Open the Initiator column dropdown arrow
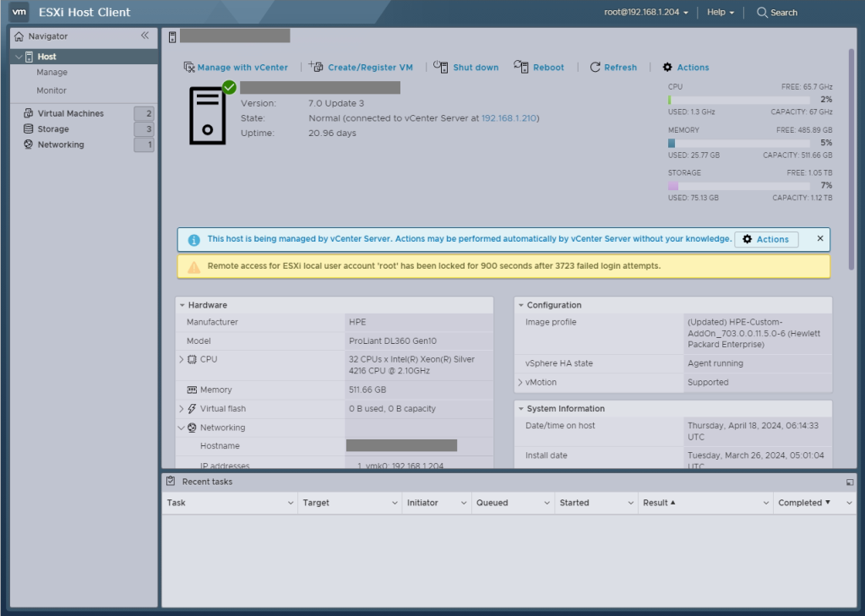This screenshot has width=865, height=616. click(x=464, y=503)
